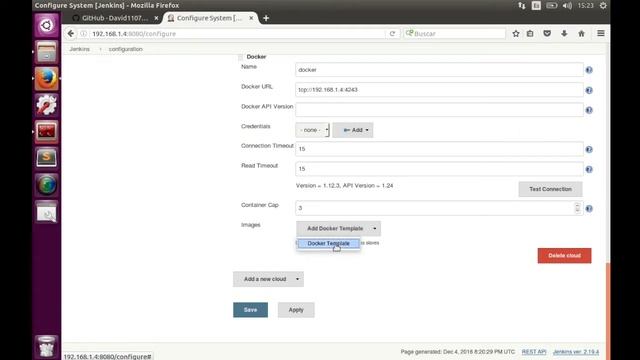Click the Buscar search box
Screen dimensions: 640x360
coord(454,33)
